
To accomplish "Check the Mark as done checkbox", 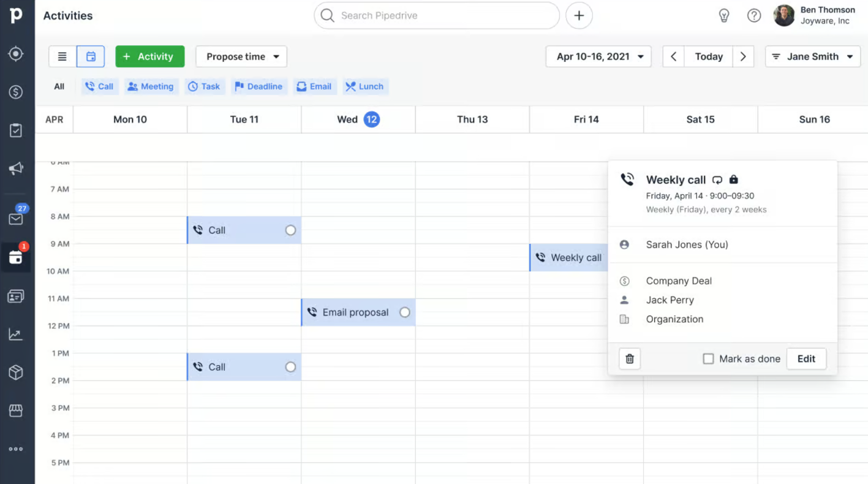I will click(x=708, y=359).
